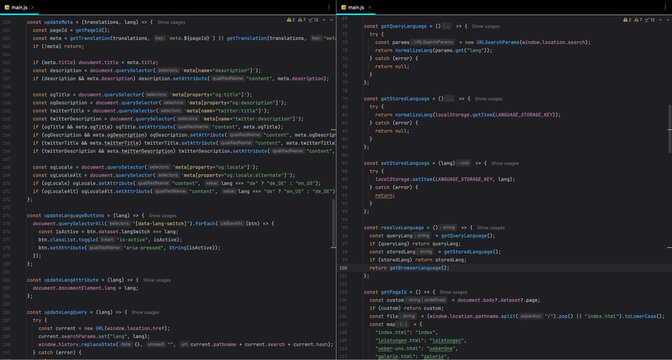Click the warning count 2 icon in left pane

click(x=291, y=20)
